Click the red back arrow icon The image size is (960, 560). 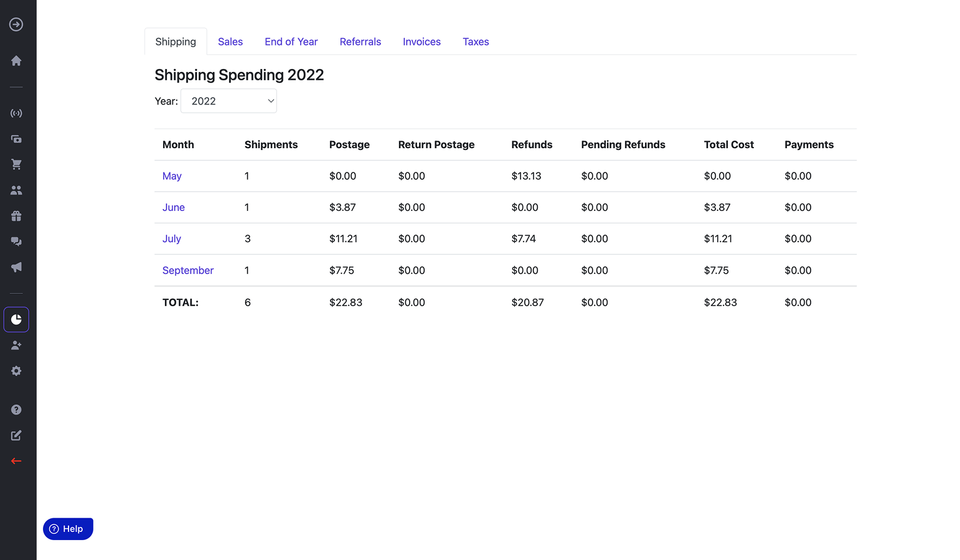click(x=16, y=461)
